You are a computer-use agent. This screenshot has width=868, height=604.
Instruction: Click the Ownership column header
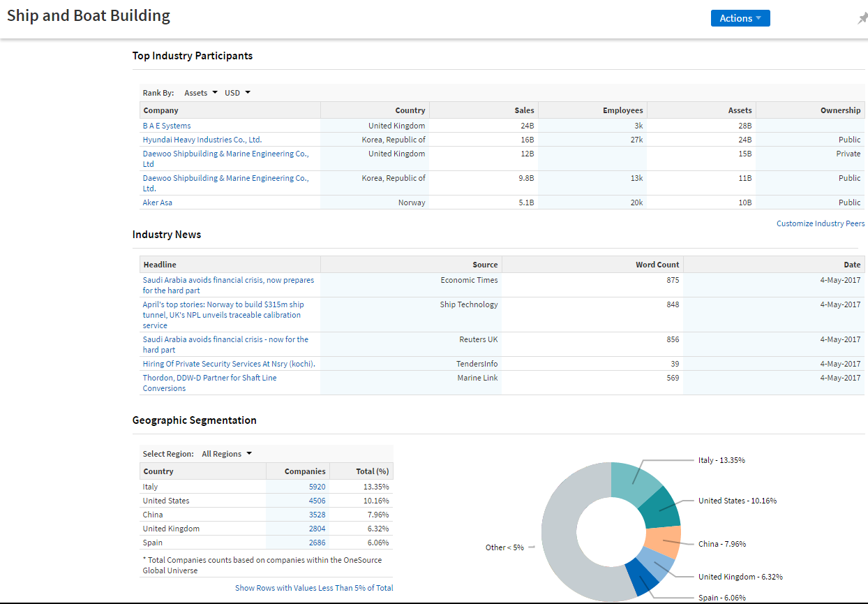(810, 110)
